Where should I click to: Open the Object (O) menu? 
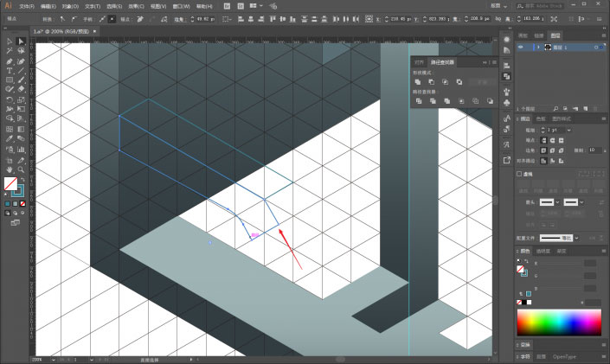tap(70, 6)
